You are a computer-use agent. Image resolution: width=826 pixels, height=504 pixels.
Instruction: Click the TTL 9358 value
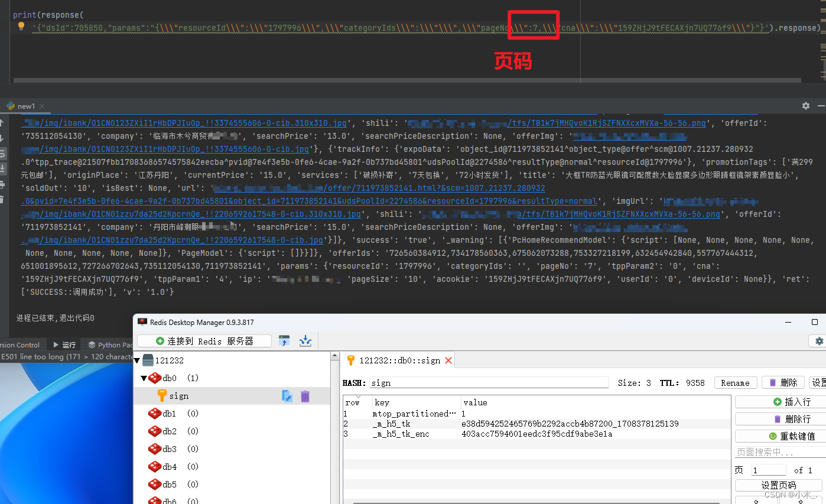point(695,383)
